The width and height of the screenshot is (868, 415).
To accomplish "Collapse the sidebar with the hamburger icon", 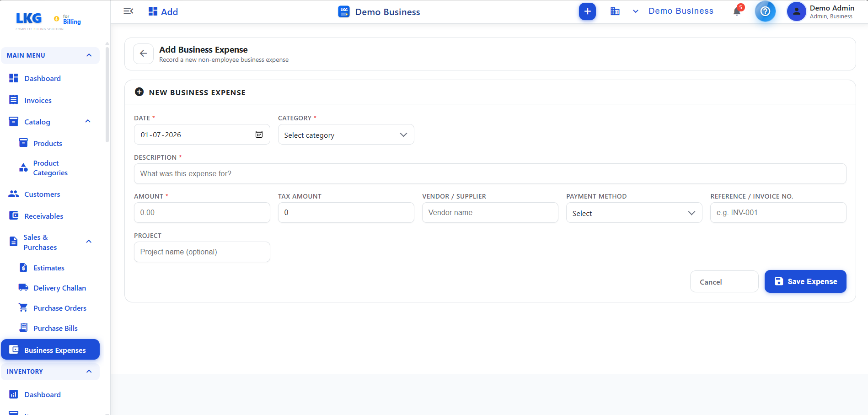I will click(x=129, y=11).
